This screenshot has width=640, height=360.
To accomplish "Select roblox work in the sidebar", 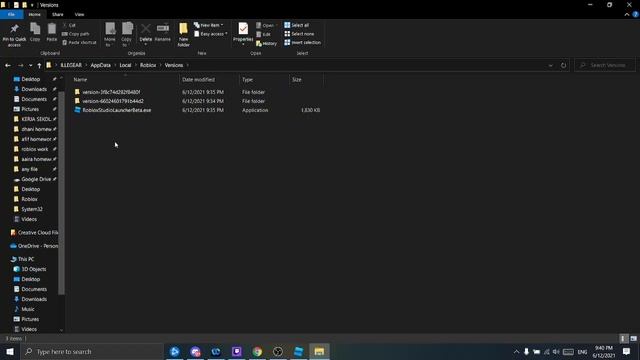I will (x=35, y=149).
